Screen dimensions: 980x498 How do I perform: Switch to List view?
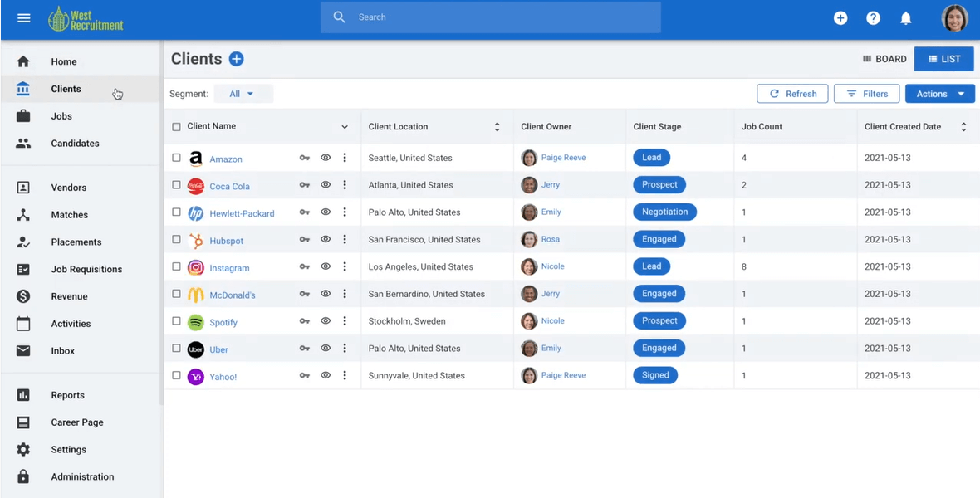(943, 59)
